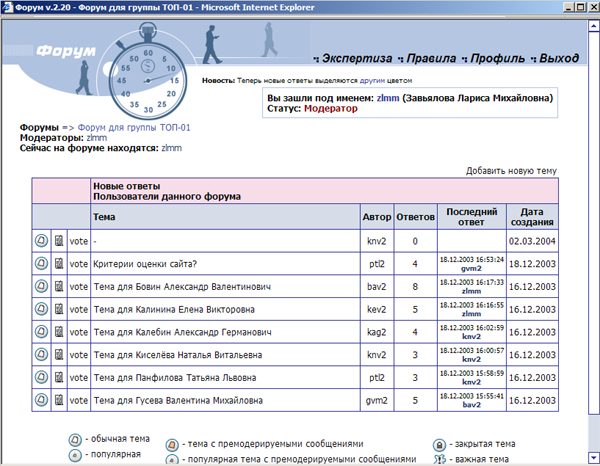
Task: Click topic icon in 'Тема для Гусева' row
Action: click(41, 401)
